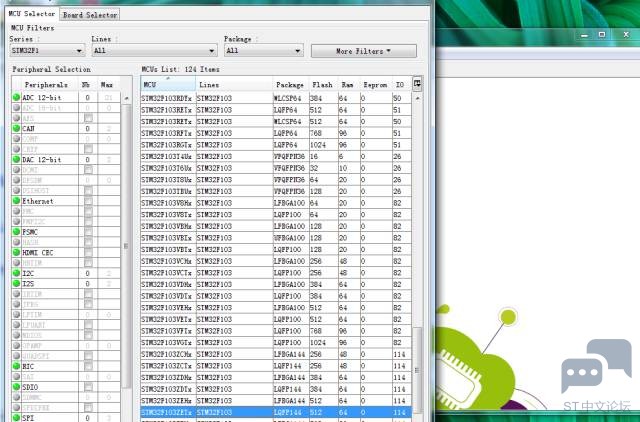640x422 pixels.
Task: Select the STM32F103VBIx UFBGA100 row
Action: coord(276,238)
